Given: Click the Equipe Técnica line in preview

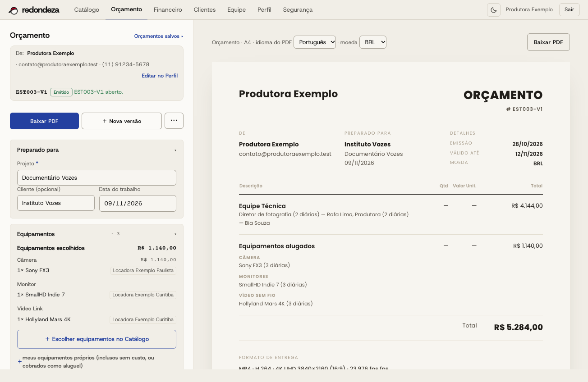Looking at the screenshot, I should click(x=262, y=206).
